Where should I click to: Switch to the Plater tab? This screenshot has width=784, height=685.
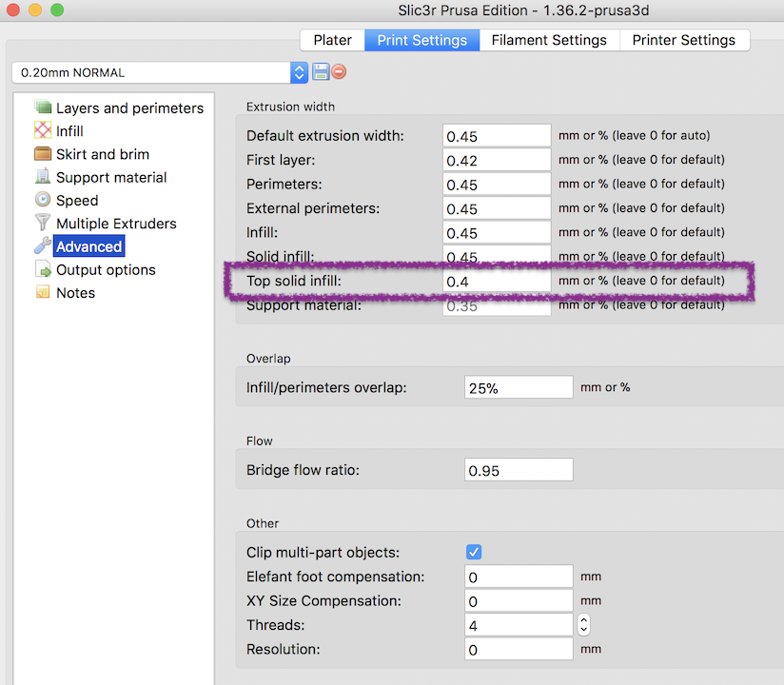pos(333,40)
